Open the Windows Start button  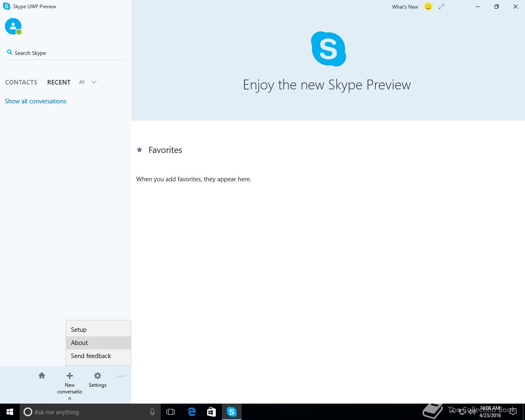(x=10, y=412)
